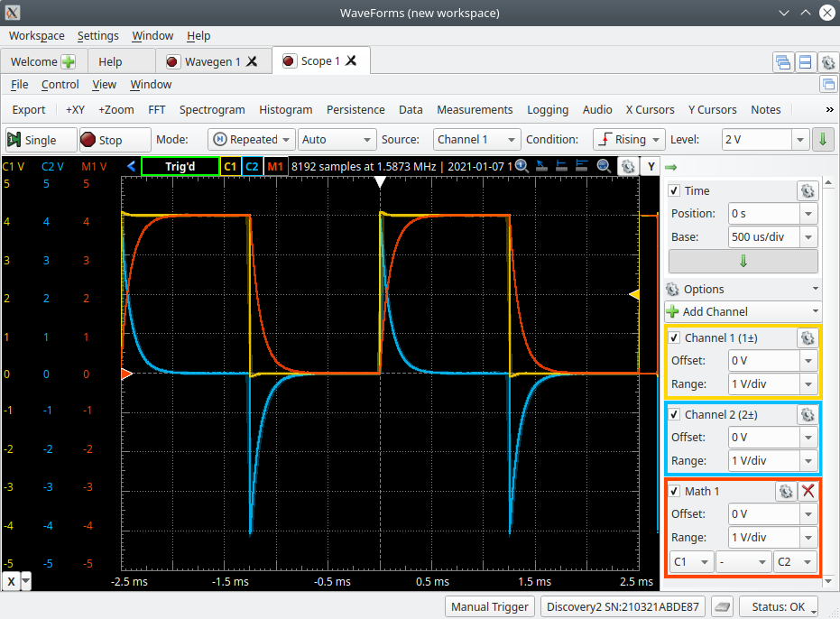Screen dimensions: 840x619
Task: Switch to the Help tab
Action: point(110,61)
